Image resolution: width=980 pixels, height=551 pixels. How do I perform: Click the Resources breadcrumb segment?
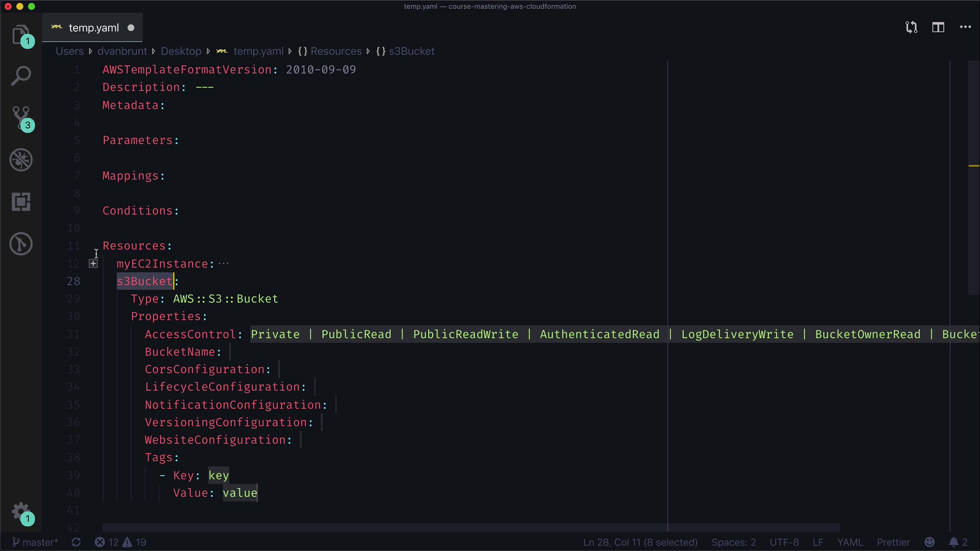[335, 51]
